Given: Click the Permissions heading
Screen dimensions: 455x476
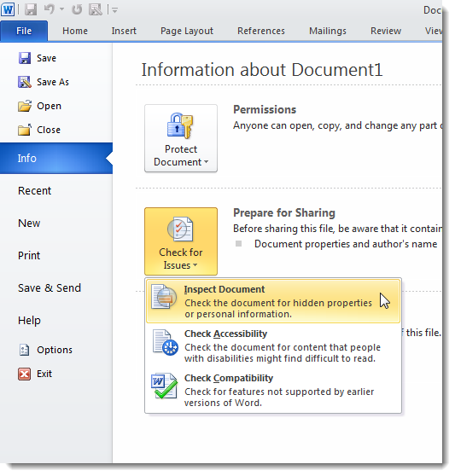Looking at the screenshot, I should [x=265, y=109].
